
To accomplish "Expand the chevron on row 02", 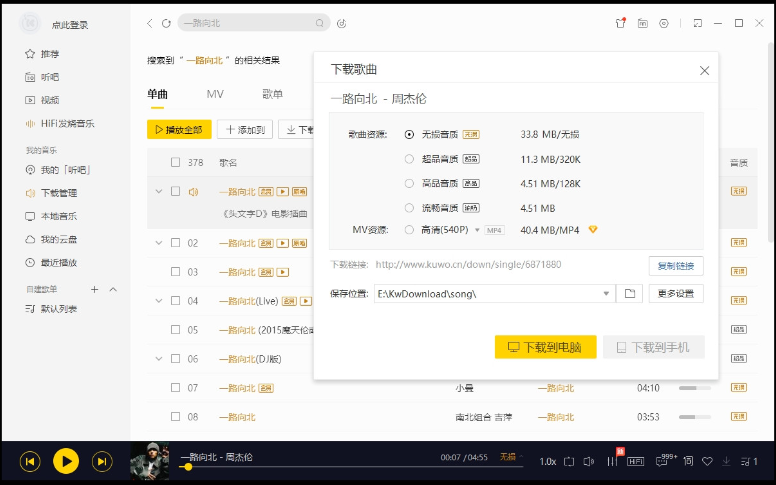I will 159,242.
